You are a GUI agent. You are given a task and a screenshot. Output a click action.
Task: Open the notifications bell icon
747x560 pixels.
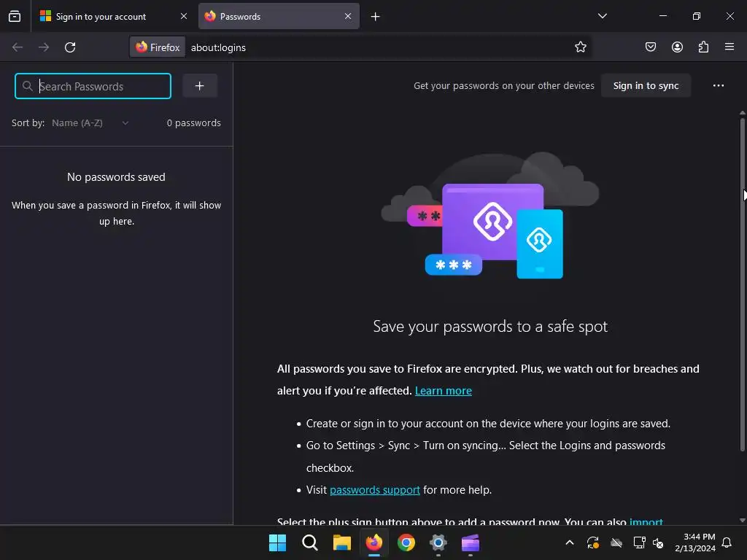tap(727, 542)
